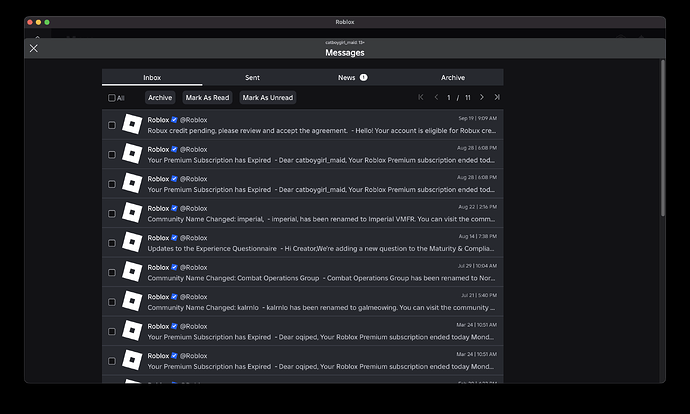Click the Mark As Unread button
This screenshot has width=690, height=414.
tap(268, 98)
